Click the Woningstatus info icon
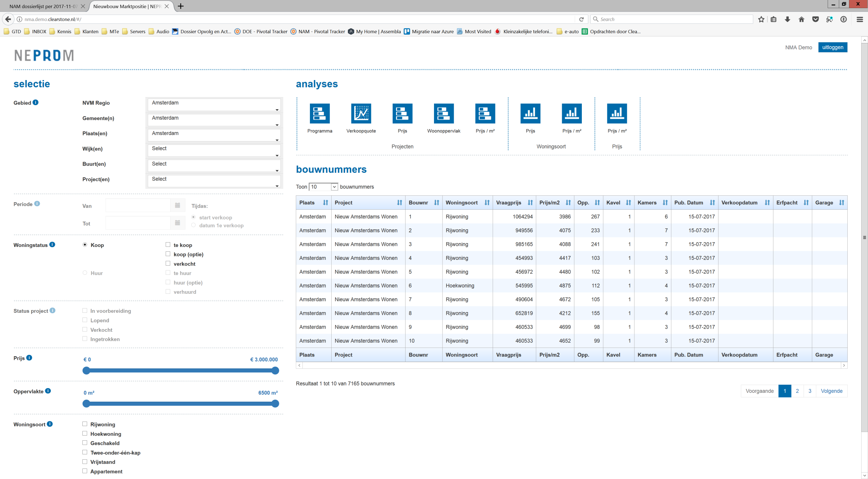This screenshot has width=868, height=479. pos(52,245)
